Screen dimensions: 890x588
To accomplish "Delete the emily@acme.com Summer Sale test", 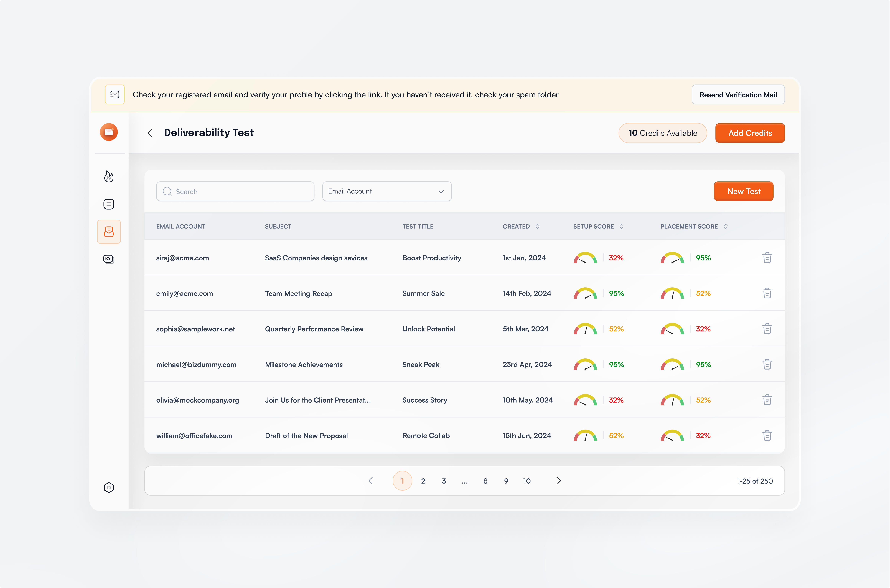I will coord(767,293).
